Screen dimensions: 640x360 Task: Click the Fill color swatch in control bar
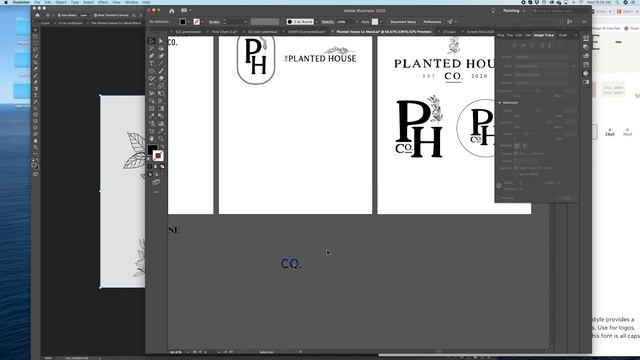(183, 22)
